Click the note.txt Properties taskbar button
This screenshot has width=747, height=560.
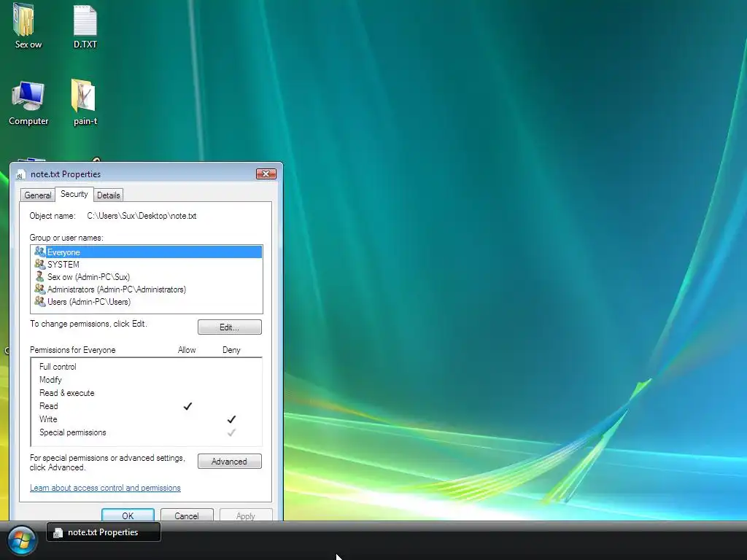104,532
